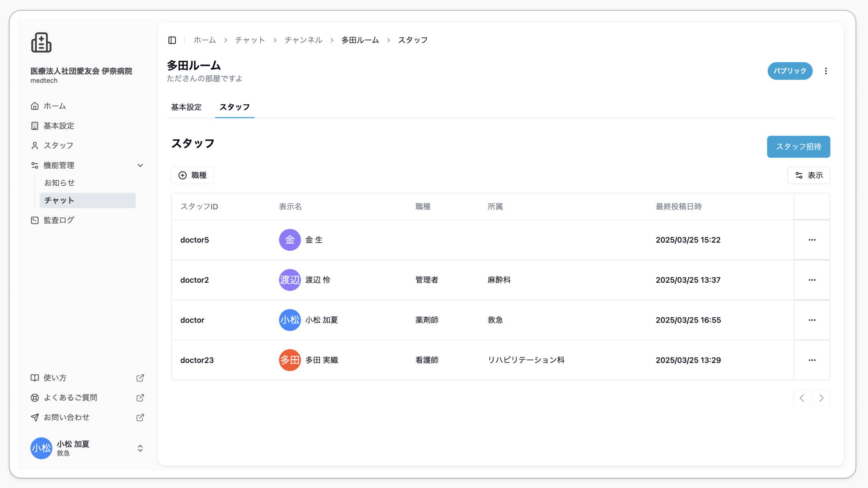Open row actions for doctor2

click(x=812, y=280)
